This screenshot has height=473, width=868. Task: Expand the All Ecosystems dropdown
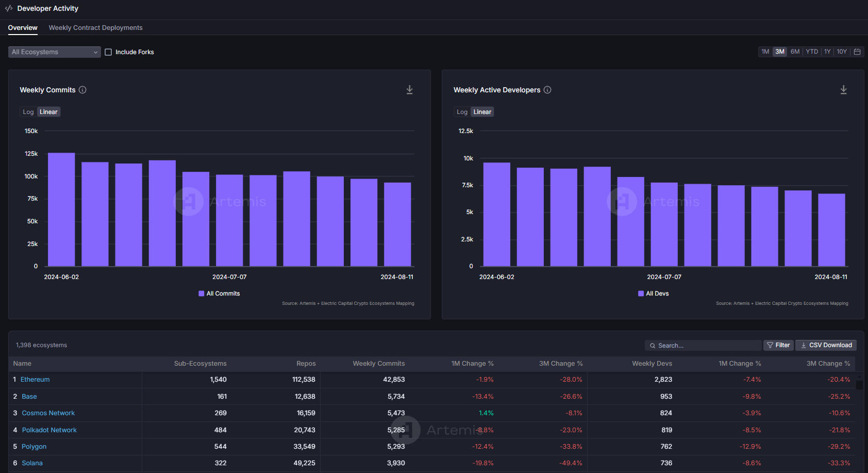click(x=55, y=52)
